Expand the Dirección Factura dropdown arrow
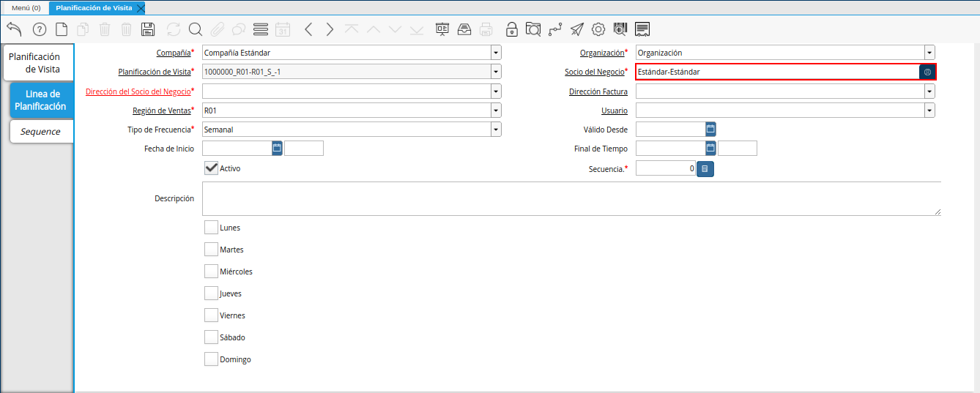This screenshot has height=393, width=980. pos(929,91)
